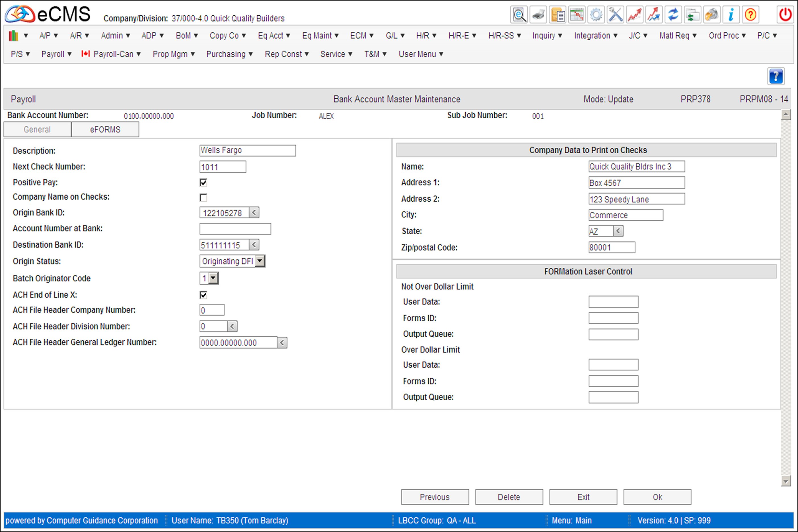Click the Delete button

509,497
